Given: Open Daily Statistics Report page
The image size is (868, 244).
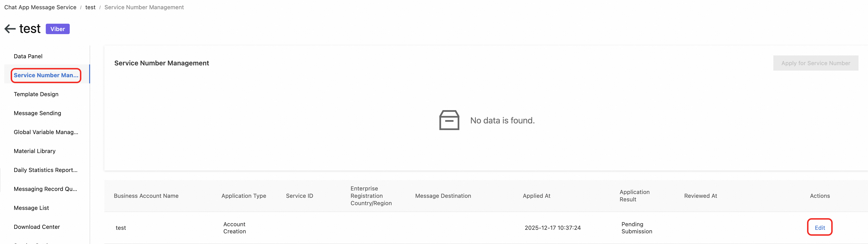Looking at the screenshot, I should pyautogui.click(x=46, y=170).
